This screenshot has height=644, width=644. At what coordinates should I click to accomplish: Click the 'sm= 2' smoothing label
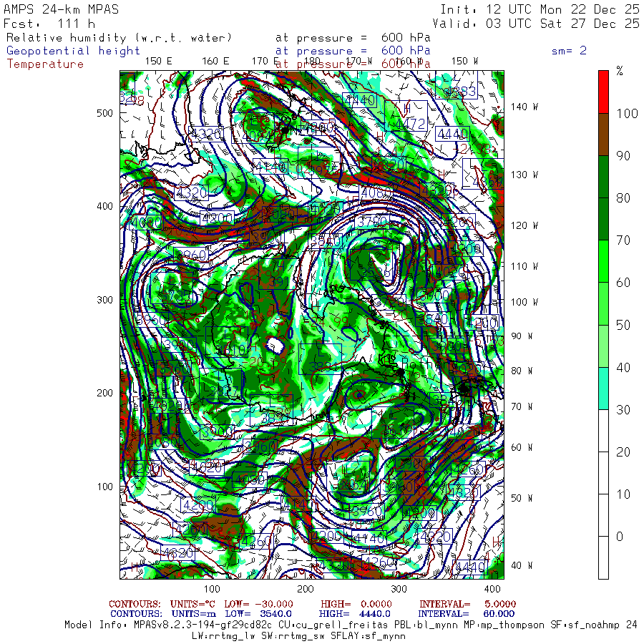coord(569,51)
